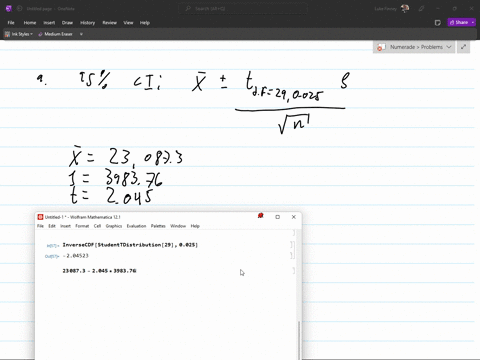
Task: Open the OneNote File menu
Action: (11, 23)
